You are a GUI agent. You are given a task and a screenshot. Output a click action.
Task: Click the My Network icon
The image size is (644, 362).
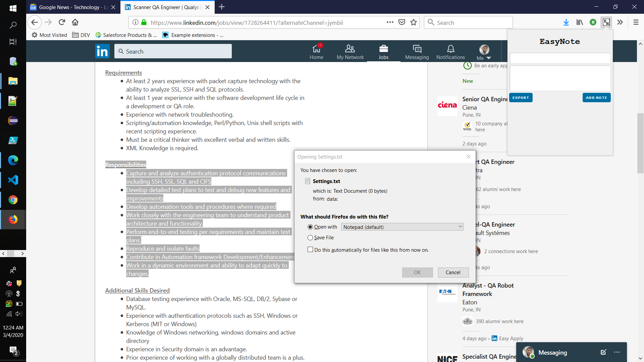click(350, 51)
